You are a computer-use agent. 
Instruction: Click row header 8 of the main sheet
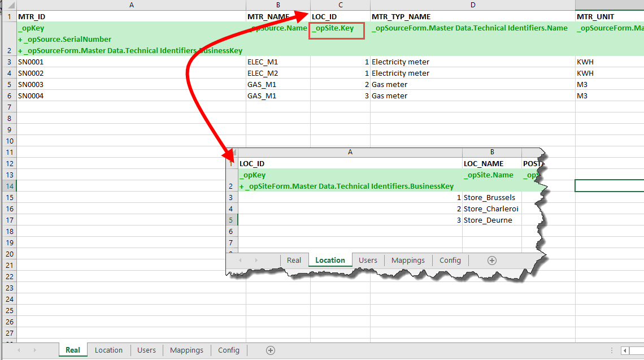point(8,119)
